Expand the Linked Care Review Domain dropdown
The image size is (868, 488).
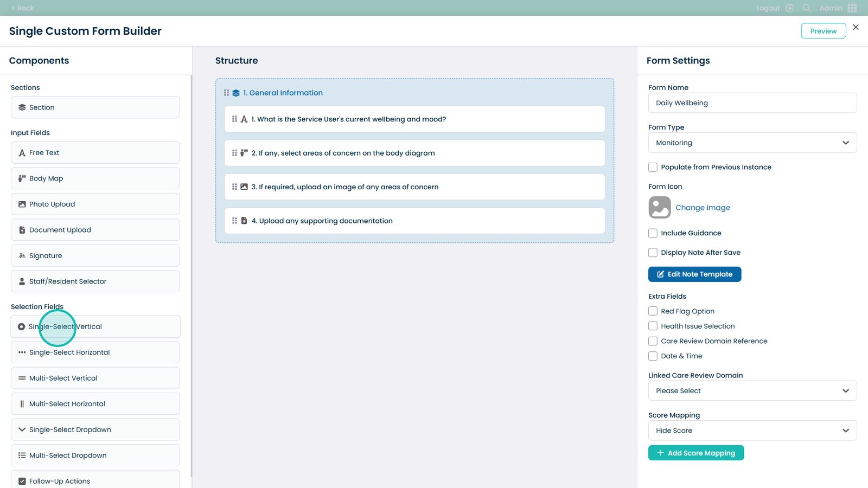point(752,391)
